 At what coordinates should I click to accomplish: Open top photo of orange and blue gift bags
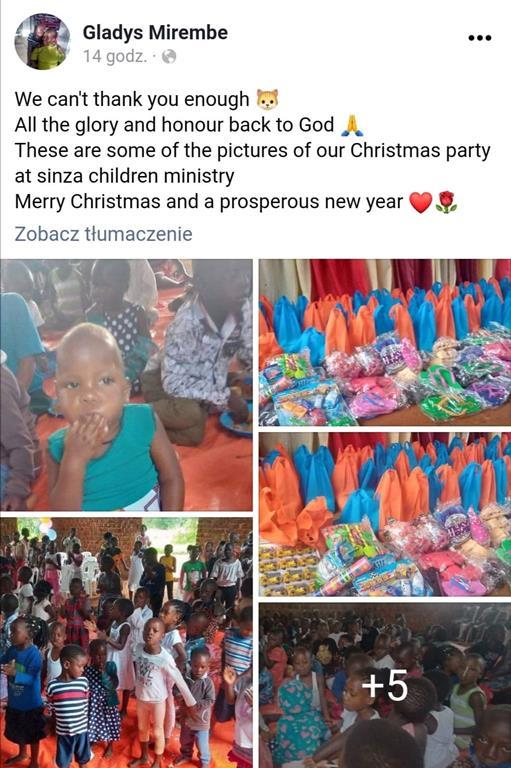[x=385, y=342]
